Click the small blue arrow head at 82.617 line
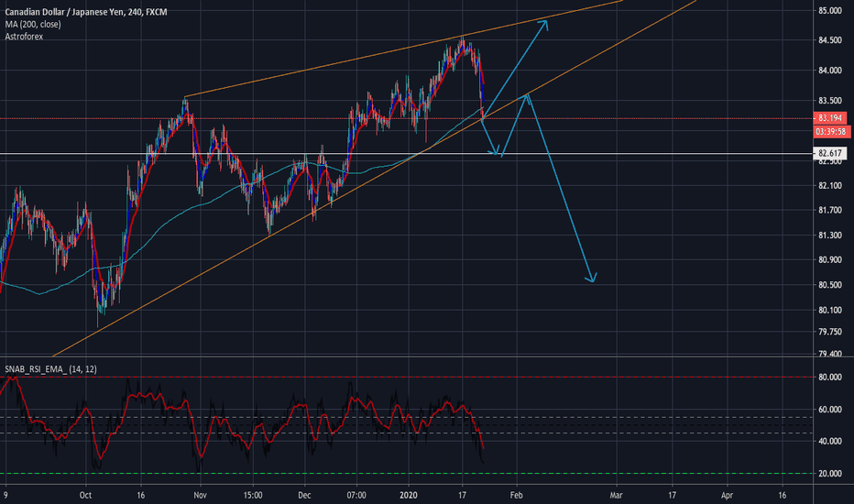 498,153
